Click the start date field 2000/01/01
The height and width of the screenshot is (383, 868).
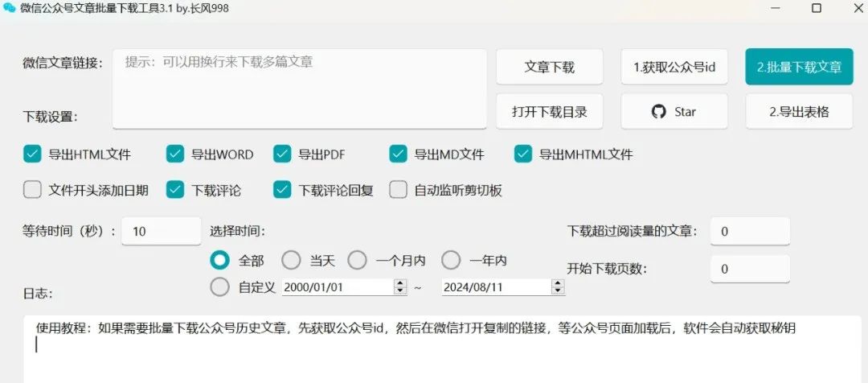click(x=338, y=287)
